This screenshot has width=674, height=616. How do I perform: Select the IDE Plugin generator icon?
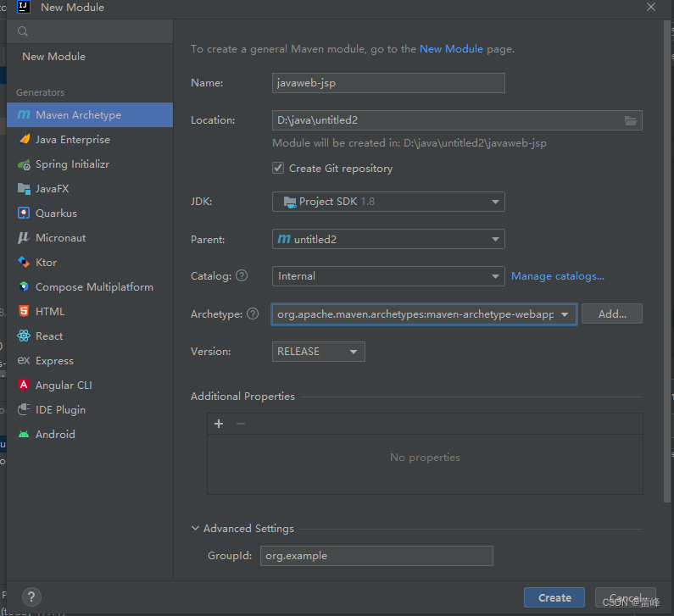tap(24, 409)
